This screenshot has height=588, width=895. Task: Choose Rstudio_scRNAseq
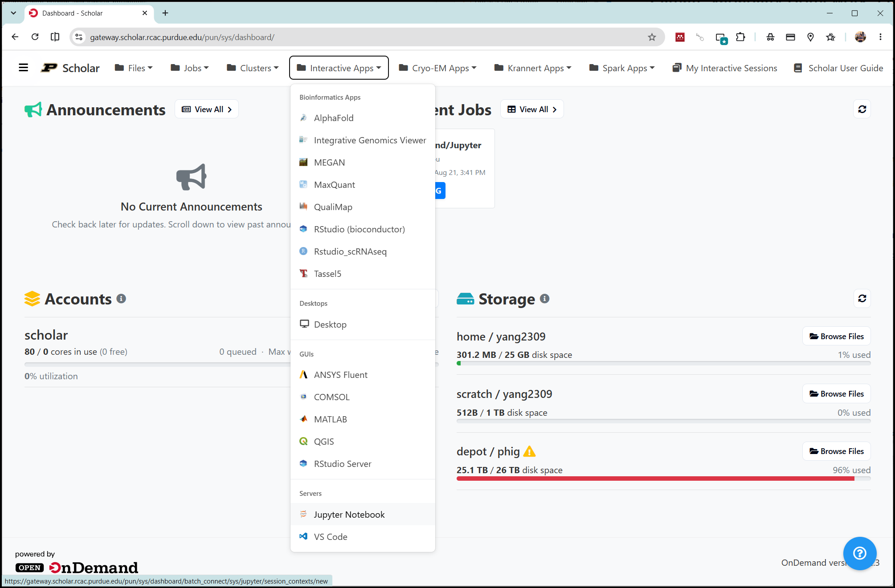click(x=363, y=251)
